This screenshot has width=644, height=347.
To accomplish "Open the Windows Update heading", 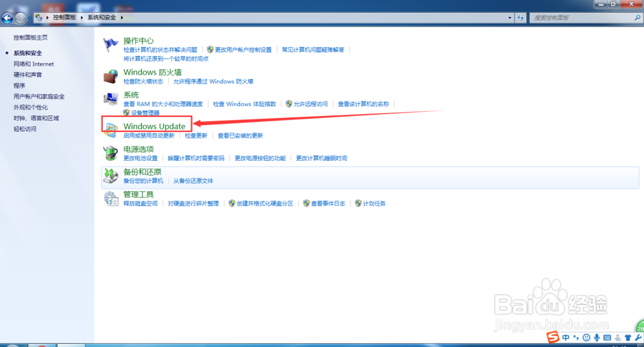I will 155,126.
